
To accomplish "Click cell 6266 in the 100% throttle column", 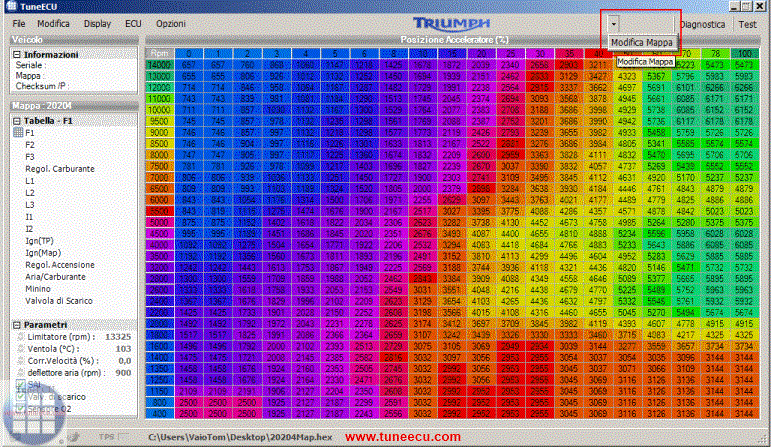I will (744, 88).
